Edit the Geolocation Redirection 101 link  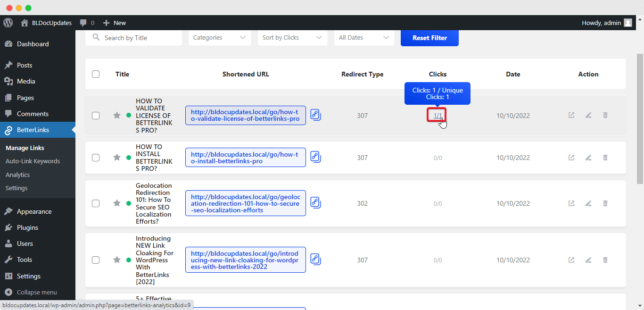pyautogui.click(x=588, y=203)
